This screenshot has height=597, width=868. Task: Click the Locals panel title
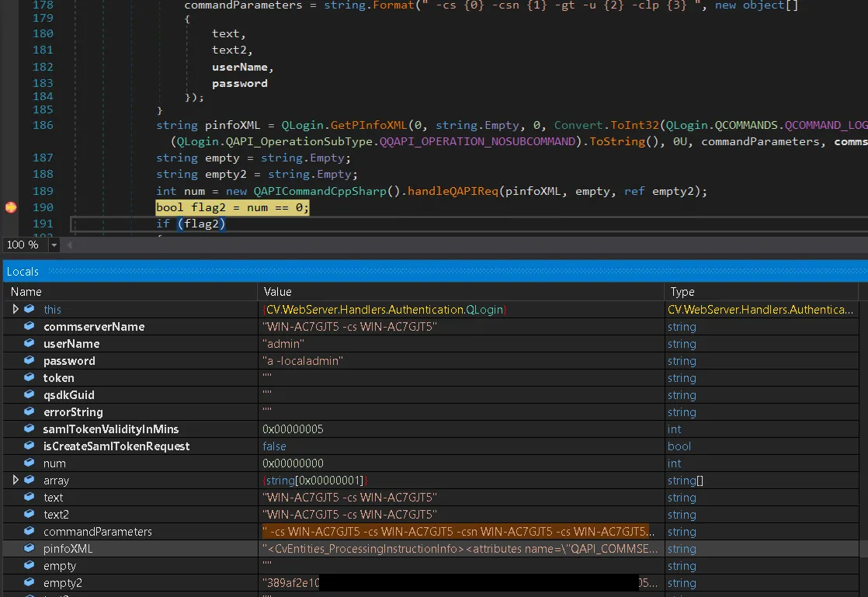[x=23, y=271]
